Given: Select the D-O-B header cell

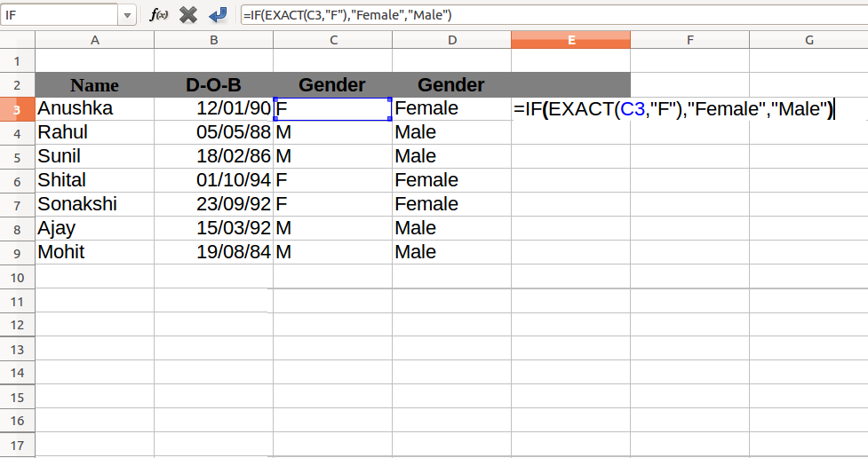Looking at the screenshot, I should coord(213,85).
